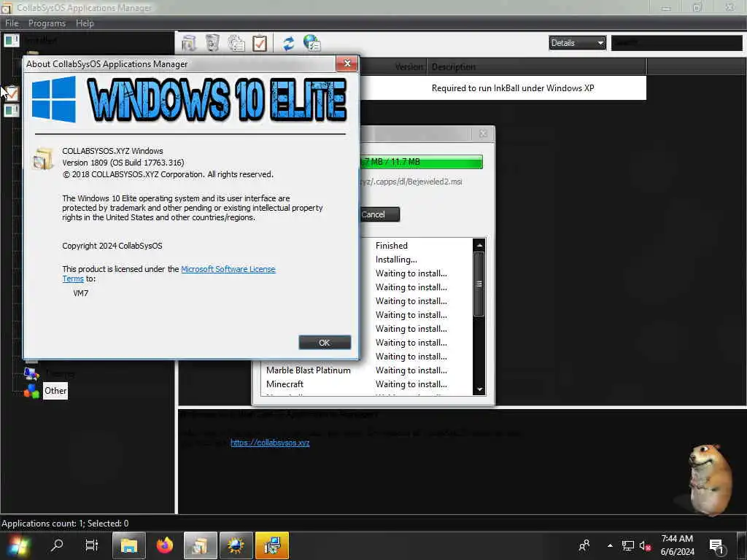Close the About dialog with X

(x=347, y=63)
